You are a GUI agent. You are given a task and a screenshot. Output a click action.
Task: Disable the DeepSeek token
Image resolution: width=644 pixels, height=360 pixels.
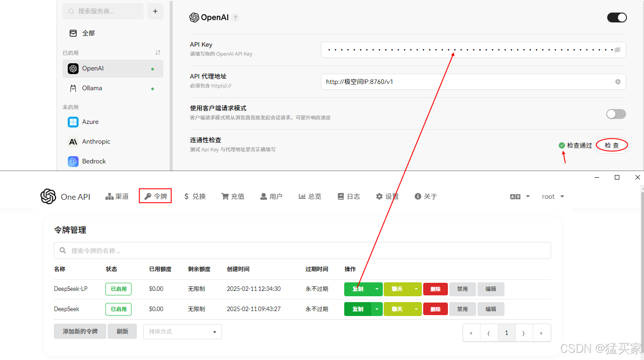[463, 309]
